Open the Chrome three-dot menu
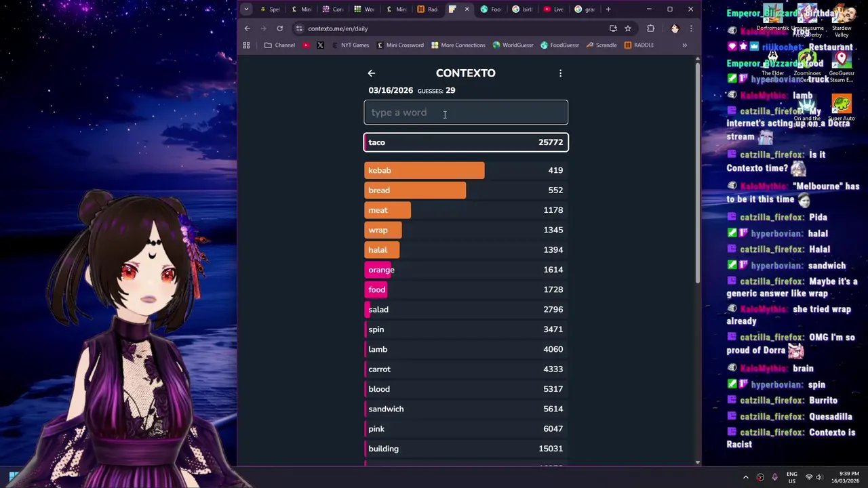Image resolution: width=868 pixels, height=488 pixels. tap(691, 28)
